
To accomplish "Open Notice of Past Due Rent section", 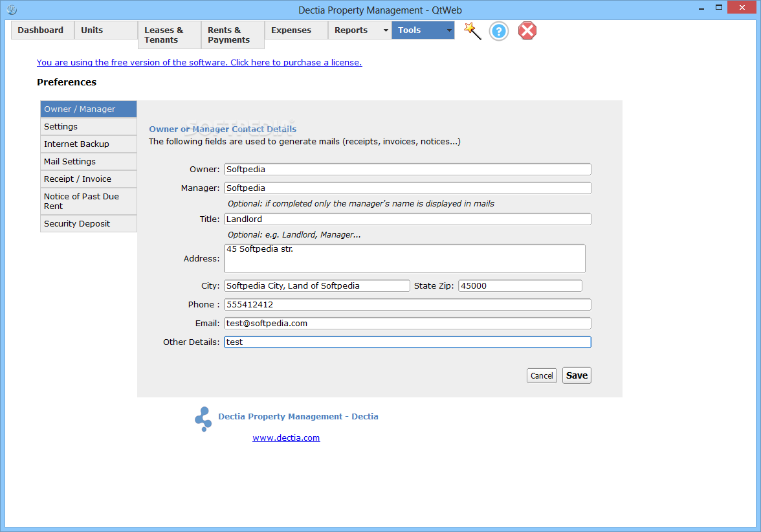I will tap(88, 201).
